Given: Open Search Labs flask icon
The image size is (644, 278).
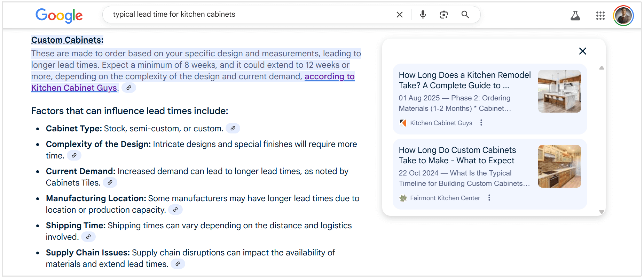Looking at the screenshot, I should tap(575, 15).
